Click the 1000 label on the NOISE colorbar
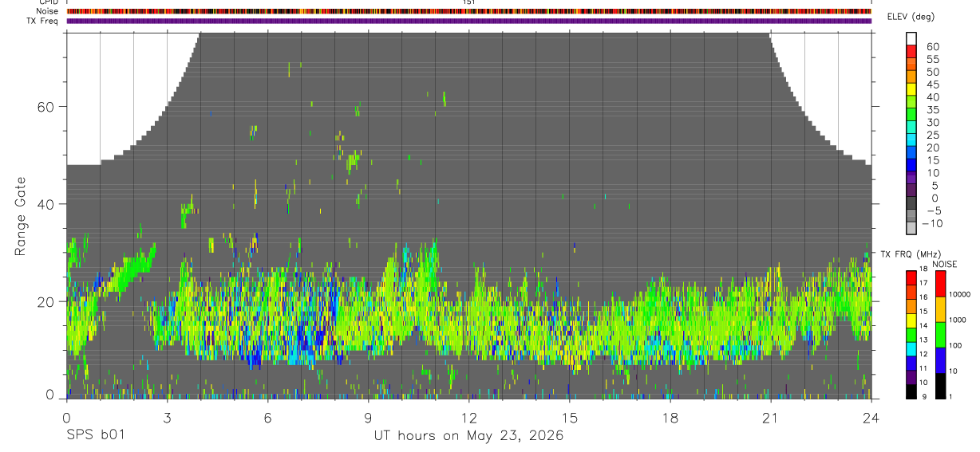Image resolution: width=980 pixels, height=452 pixels. click(x=958, y=320)
